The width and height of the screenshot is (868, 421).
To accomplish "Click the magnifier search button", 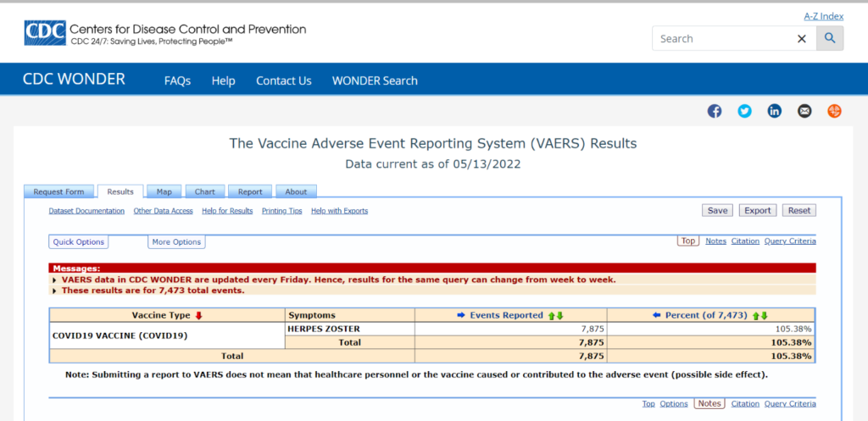I will (830, 38).
